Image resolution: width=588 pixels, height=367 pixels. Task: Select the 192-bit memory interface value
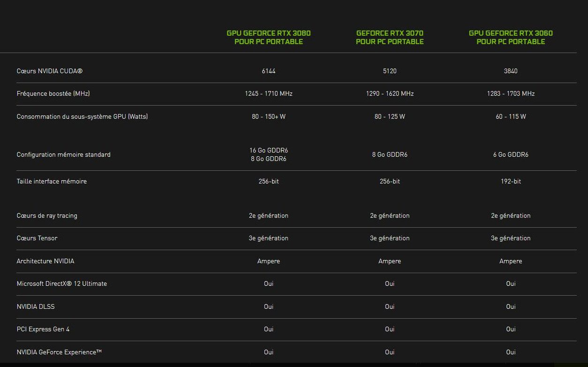[x=511, y=181]
